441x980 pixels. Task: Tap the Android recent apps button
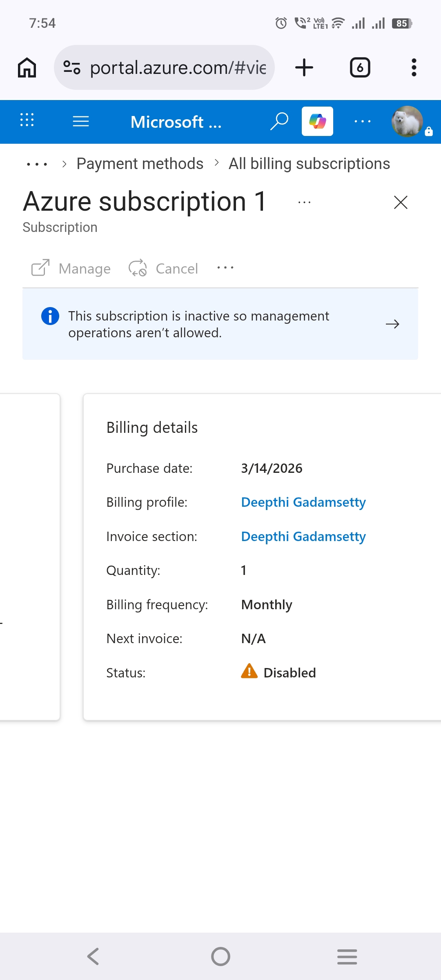pos(347,957)
